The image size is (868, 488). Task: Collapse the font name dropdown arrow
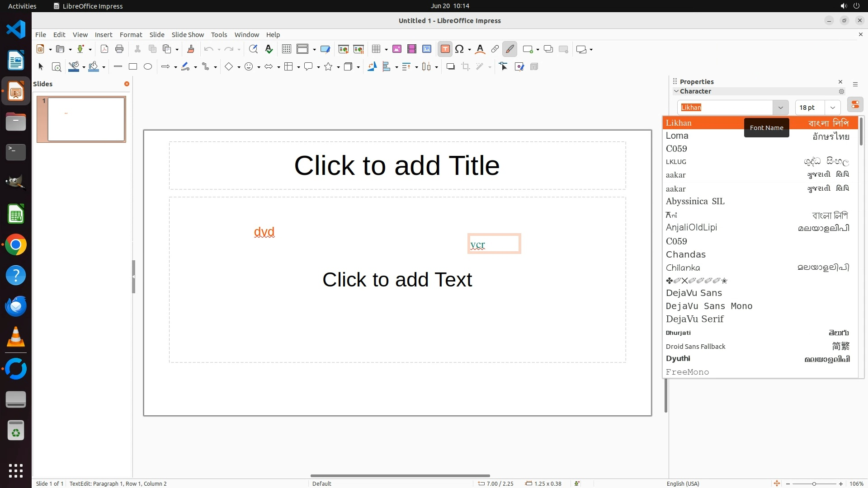coord(780,108)
